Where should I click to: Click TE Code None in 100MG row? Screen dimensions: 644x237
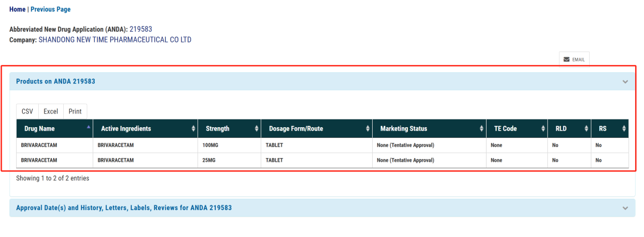tap(516, 145)
